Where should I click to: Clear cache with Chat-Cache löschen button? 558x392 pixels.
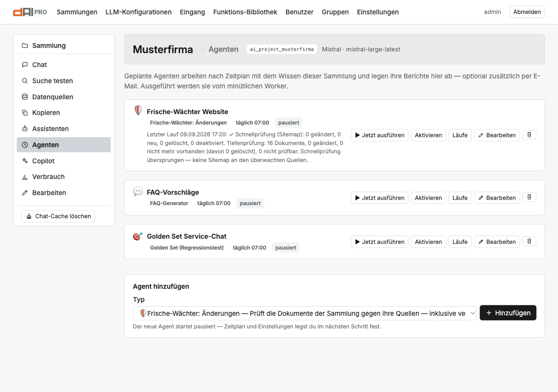[58, 216]
